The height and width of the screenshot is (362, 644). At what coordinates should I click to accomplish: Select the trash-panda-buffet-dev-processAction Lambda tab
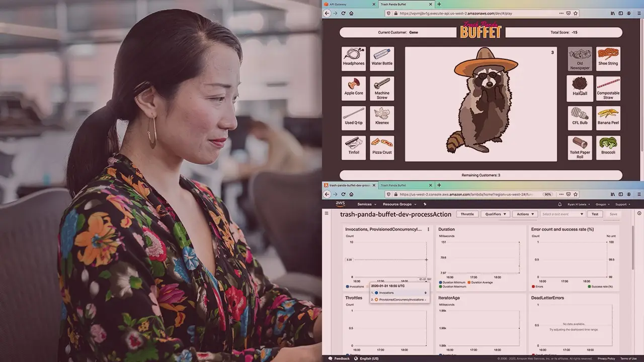[x=349, y=185]
